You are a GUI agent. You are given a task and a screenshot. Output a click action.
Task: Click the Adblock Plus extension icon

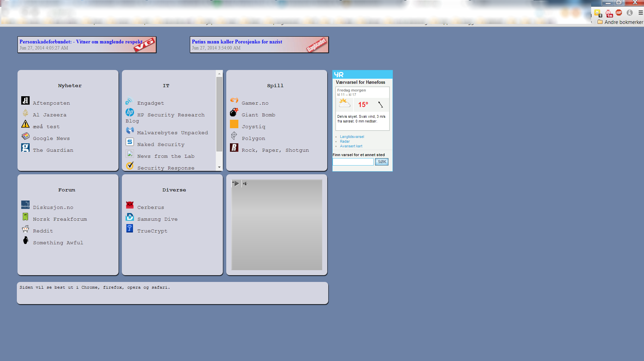coord(619,13)
